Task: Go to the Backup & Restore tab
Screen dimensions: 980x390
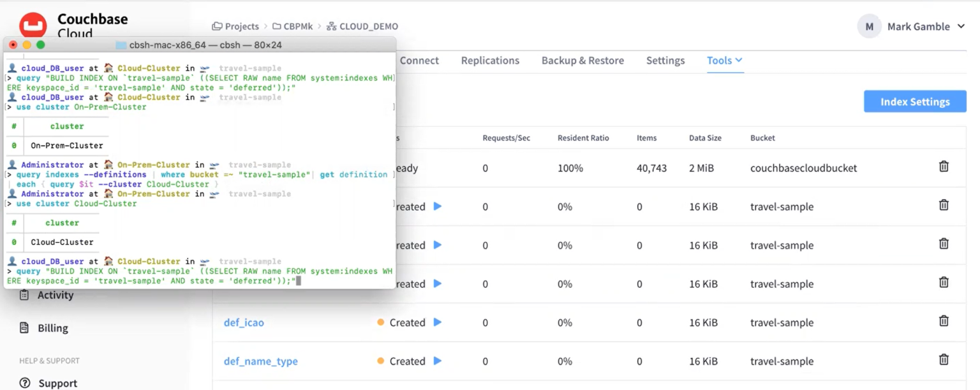Action: click(x=583, y=60)
